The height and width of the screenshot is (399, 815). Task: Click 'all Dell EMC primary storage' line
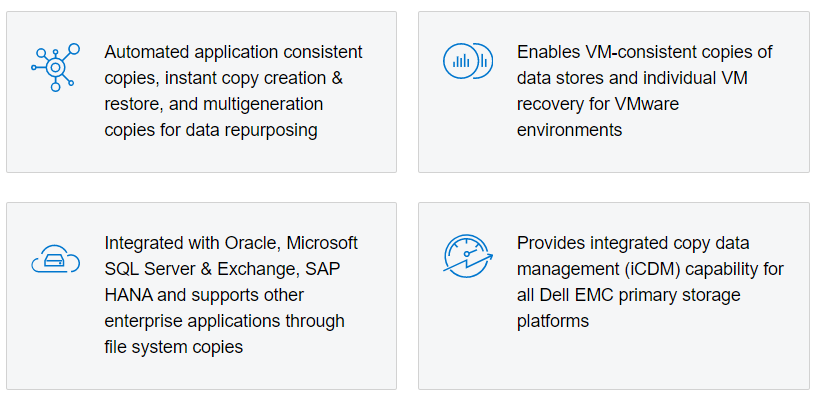[x=628, y=295]
